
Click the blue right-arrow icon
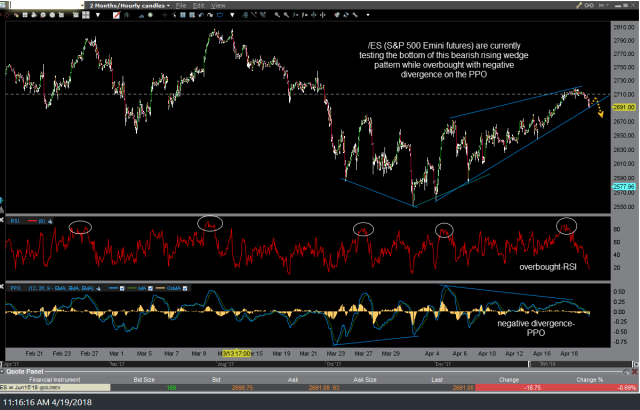220,15
